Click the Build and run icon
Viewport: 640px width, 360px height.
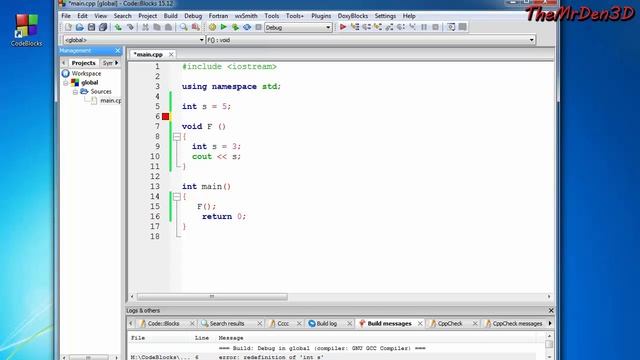(x=235, y=27)
